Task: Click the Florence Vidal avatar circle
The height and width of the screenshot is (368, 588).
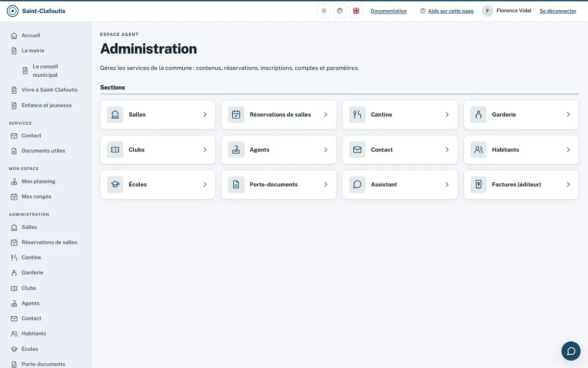Action: coord(488,11)
